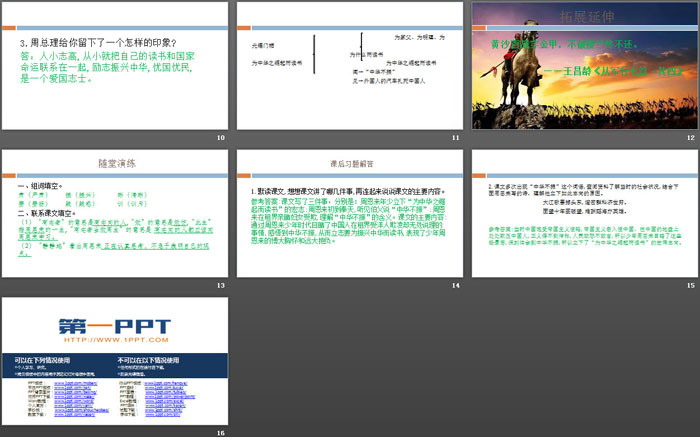This screenshot has width=700, height=437.
Task: Click the HTTP://WWW.1PPT.COM link text
Action: coord(114,338)
